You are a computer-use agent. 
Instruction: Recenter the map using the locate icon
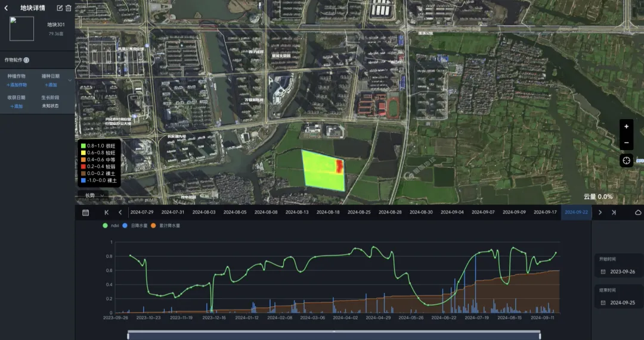pos(626,160)
